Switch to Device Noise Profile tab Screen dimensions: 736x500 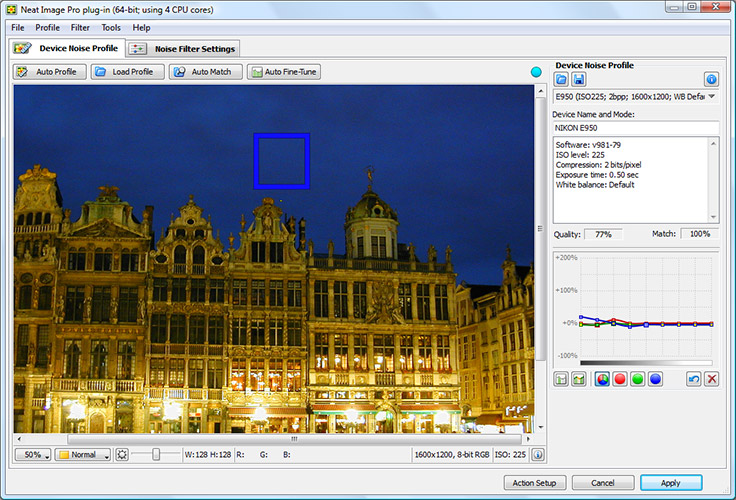[x=67, y=48]
